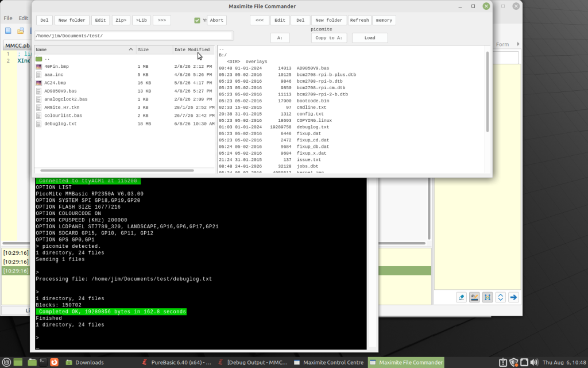Click the AC24.bmp image file icon
588x368 pixels.
[x=38, y=83]
